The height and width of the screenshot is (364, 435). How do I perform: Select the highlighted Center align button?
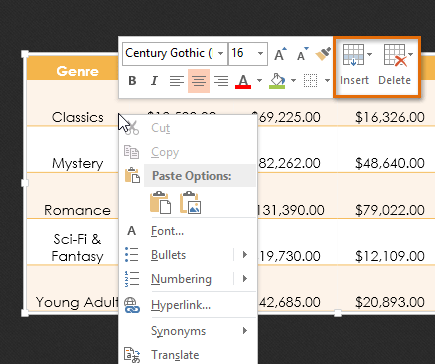pyautogui.click(x=199, y=81)
